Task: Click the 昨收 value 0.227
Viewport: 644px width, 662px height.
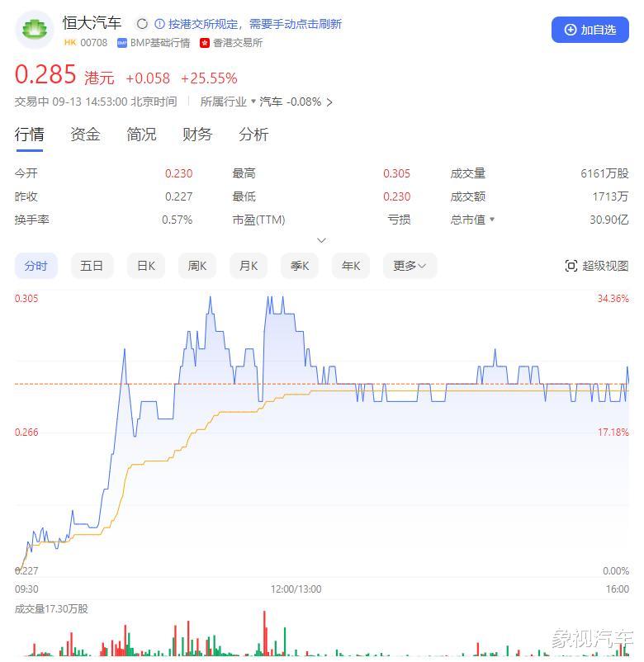Action: point(178,196)
